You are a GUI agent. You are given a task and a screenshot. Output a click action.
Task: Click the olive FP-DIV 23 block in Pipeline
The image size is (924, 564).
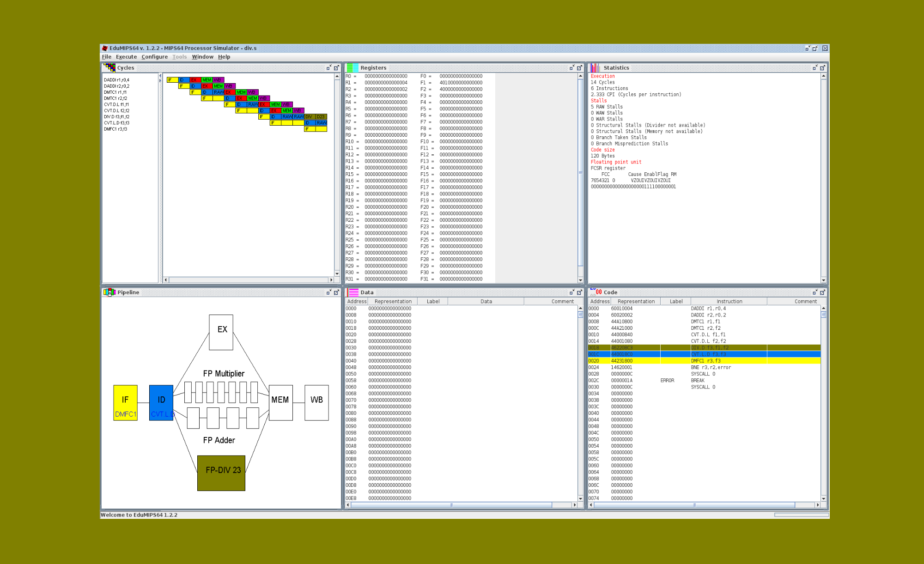[x=221, y=473]
